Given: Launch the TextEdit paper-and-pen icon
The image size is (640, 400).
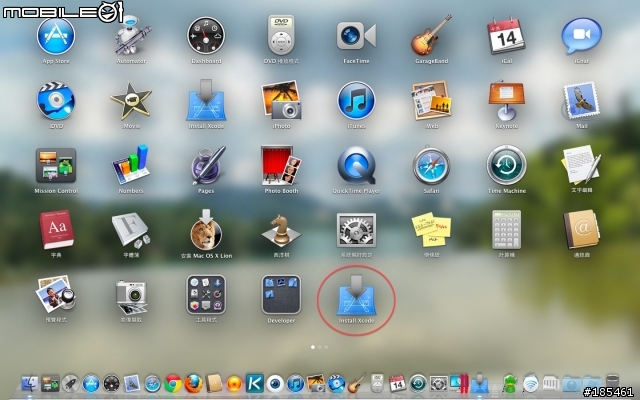Looking at the screenshot, I should [x=581, y=164].
